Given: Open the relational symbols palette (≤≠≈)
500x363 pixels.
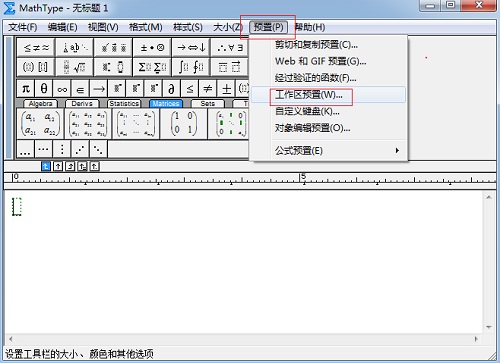Looking at the screenshot, I should pyautogui.click(x=36, y=48).
